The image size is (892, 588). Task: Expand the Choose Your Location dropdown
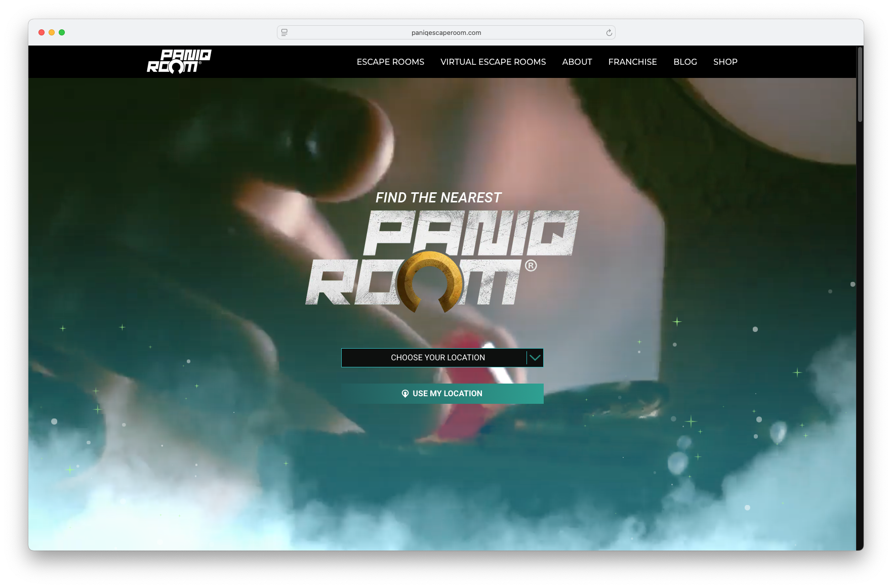[x=442, y=358]
